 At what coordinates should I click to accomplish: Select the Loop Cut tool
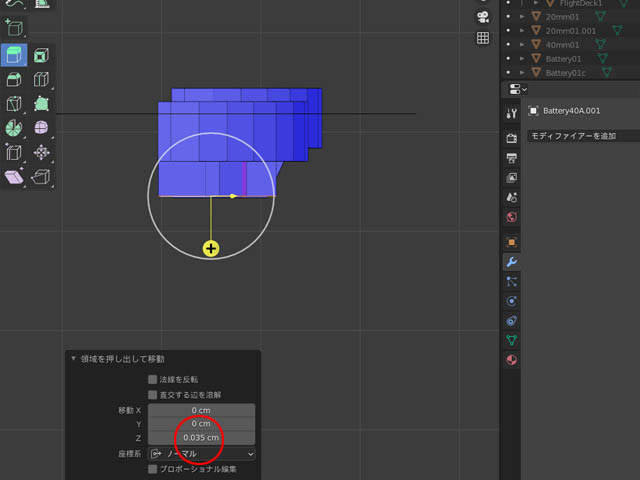click(41, 79)
